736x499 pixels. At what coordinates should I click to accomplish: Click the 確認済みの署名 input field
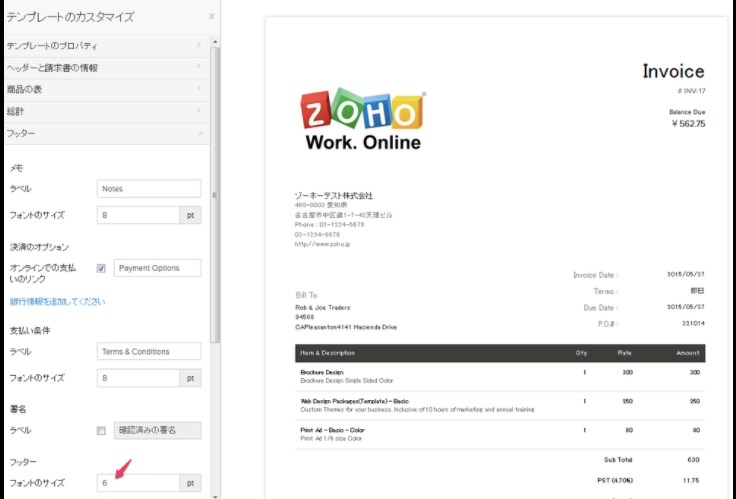click(x=157, y=430)
